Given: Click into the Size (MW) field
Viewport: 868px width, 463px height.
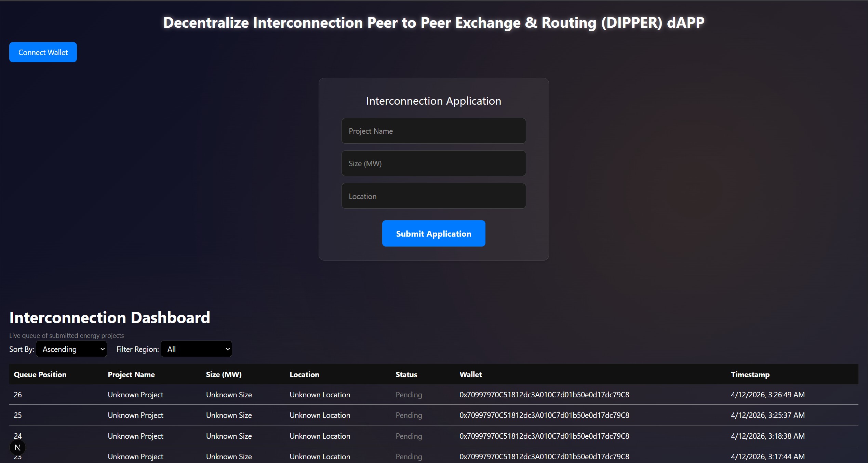Looking at the screenshot, I should [x=433, y=163].
